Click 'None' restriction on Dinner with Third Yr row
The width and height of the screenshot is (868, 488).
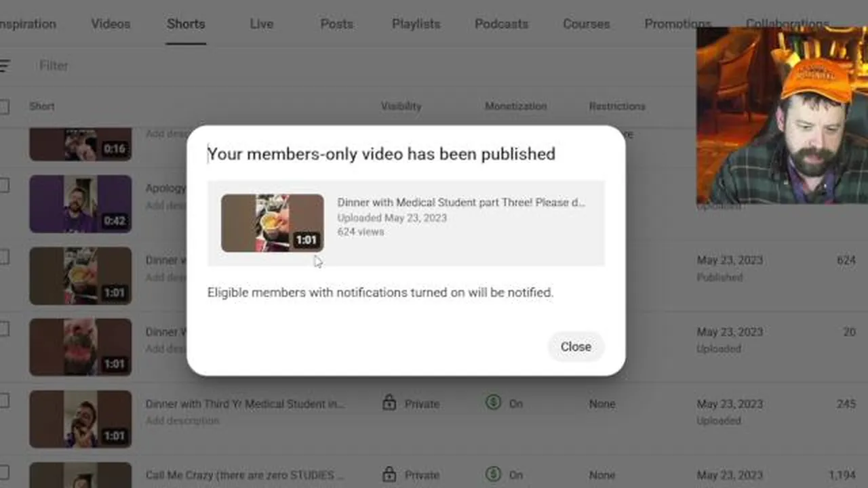tap(602, 404)
